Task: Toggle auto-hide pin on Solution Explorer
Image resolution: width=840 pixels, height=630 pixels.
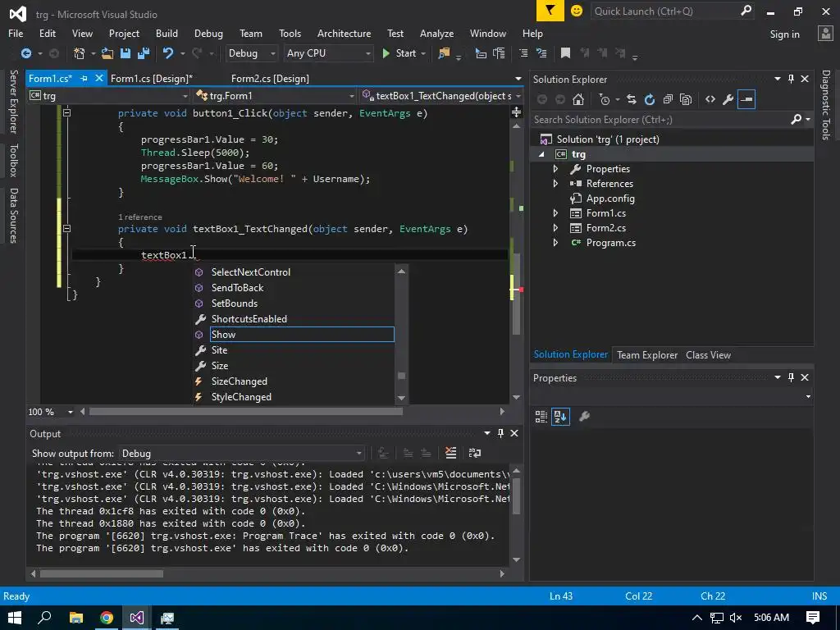Action: [792, 80]
